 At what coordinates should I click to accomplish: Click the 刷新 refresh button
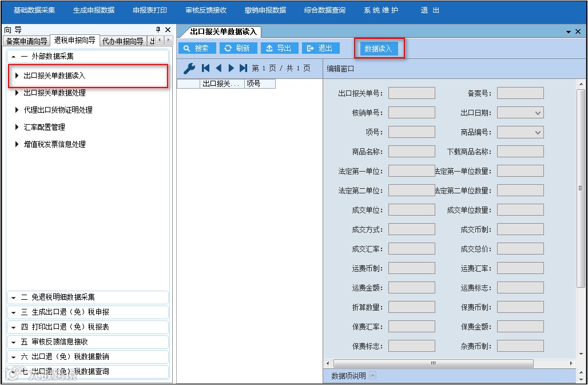tap(238, 49)
